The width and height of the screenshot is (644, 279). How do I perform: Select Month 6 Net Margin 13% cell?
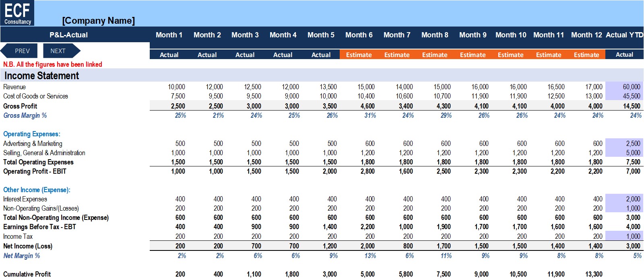[370, 256]
